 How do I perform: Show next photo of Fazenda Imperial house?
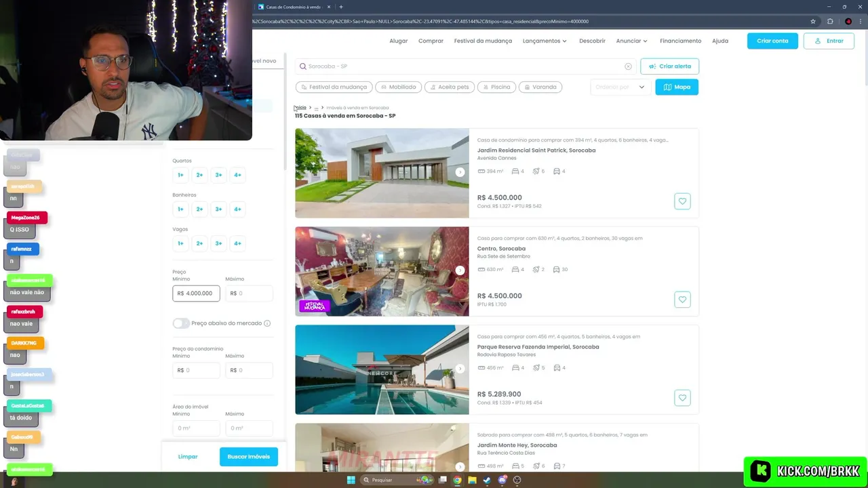[x=460, y=369]
